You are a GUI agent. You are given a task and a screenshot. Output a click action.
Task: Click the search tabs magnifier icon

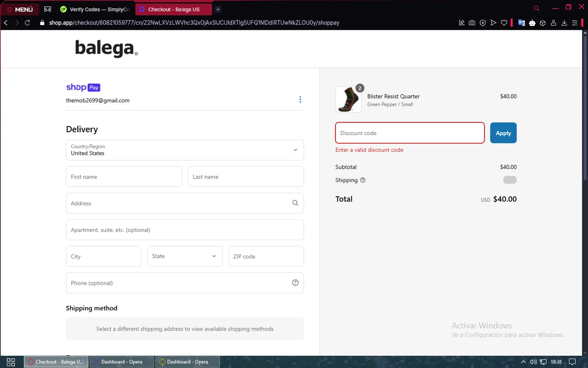point(536,8)
